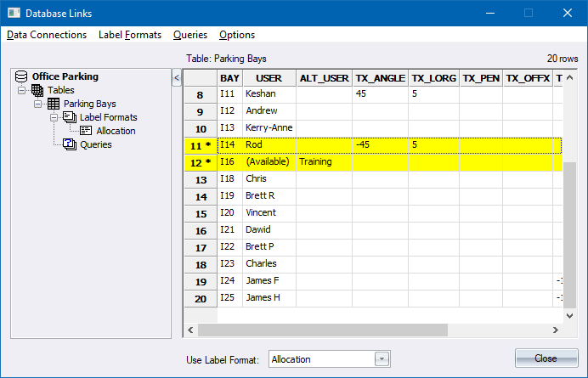
Task: Select the Parking Bays table icon
Action: 54,104
